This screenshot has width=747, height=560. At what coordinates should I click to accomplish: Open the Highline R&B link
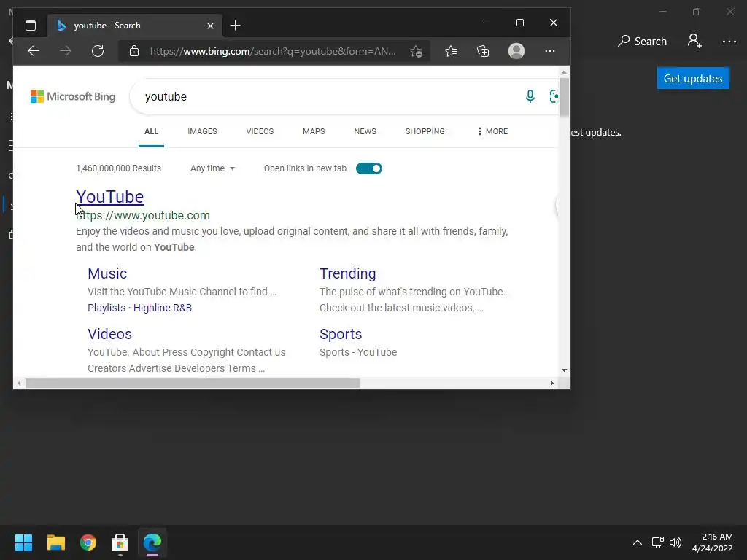[x=163, y=308]
